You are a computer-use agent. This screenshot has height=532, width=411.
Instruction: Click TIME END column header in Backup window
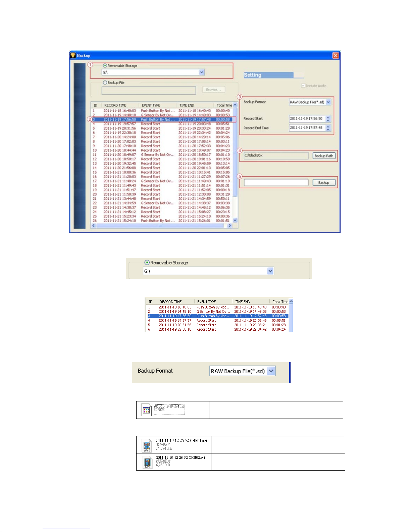click(195, 105)
